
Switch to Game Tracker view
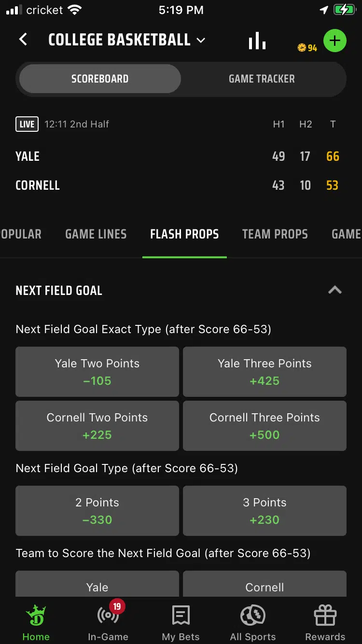[x=262, y=79]
